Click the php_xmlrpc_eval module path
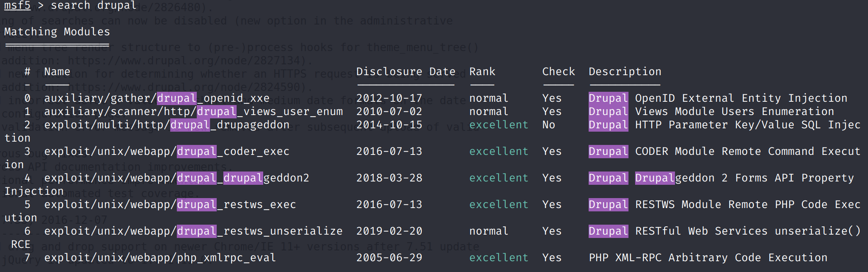 pyautogui.click(x=160, y=258)
